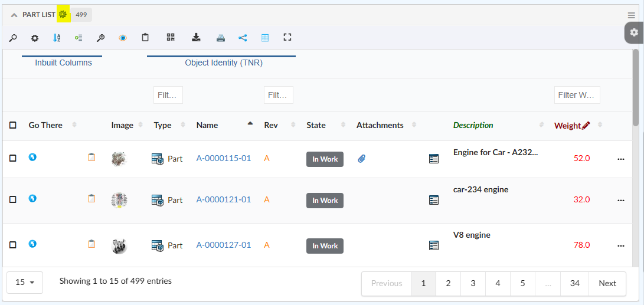644x305 pixels.
Task: Click the search magnifier toolbar icon
Action: click(x=12, y=38)
